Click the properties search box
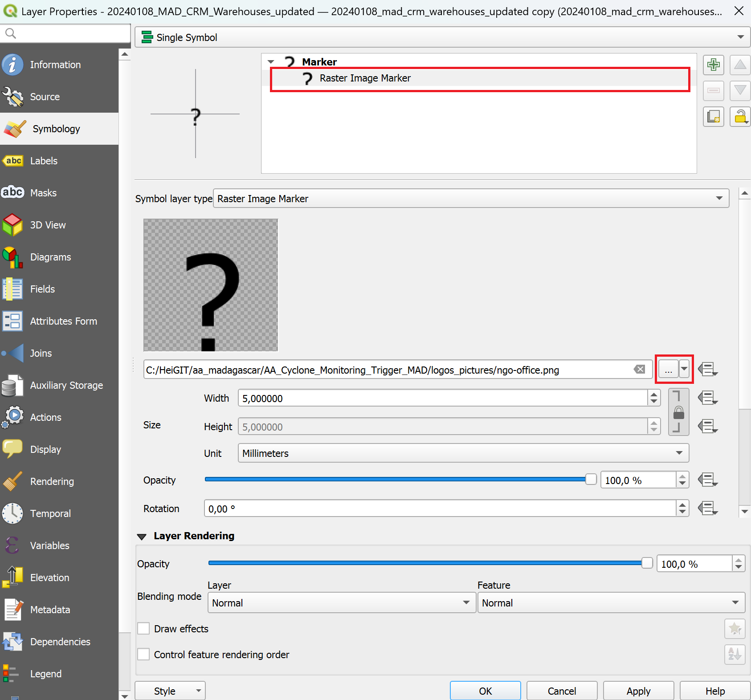751x700 pixels. [65, 33]
